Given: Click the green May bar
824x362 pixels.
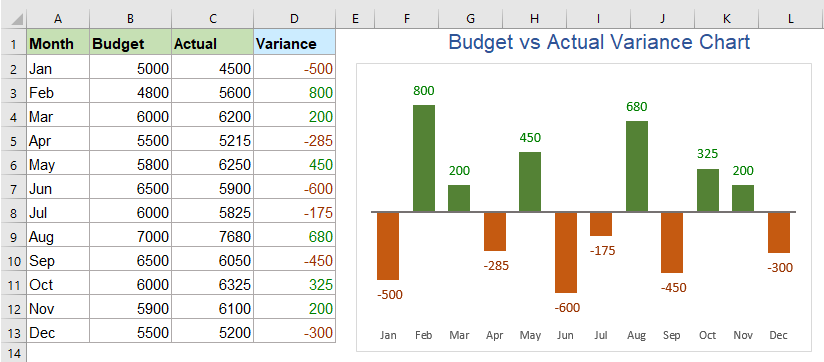Looking at the screenshot, I should (530, 182).
